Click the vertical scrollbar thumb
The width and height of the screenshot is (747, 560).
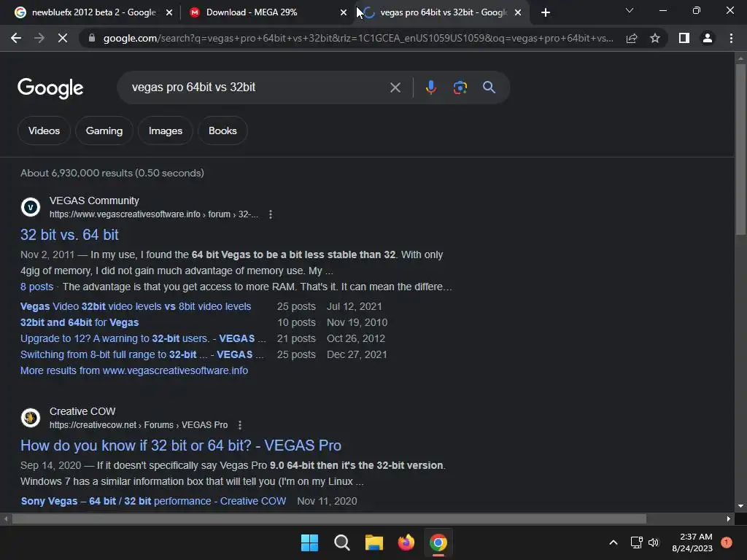point(740,149)
